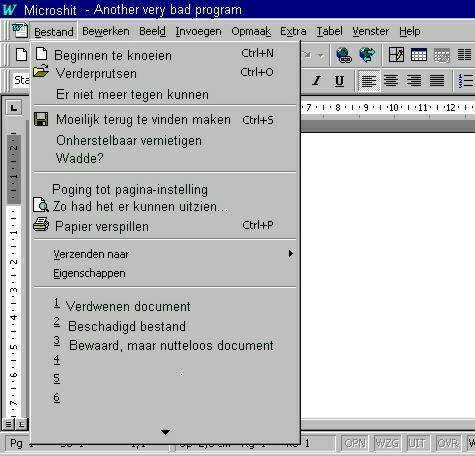
Task: Choose 'Beginnen te knoeien' menu entry
Action: click(164, 55)
